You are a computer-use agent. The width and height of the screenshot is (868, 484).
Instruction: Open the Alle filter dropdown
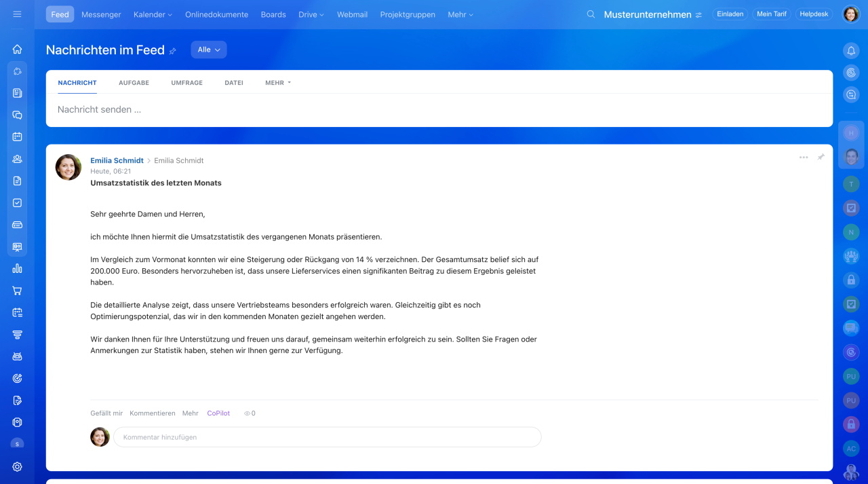209,50
